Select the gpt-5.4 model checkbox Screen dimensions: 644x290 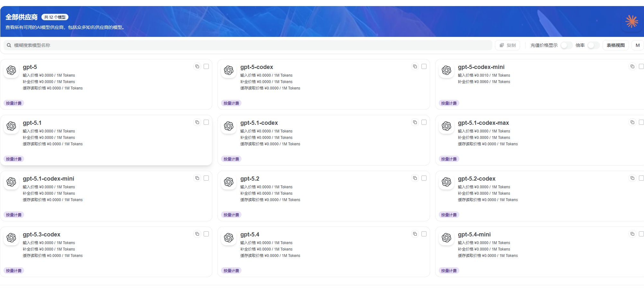[424, 234]
